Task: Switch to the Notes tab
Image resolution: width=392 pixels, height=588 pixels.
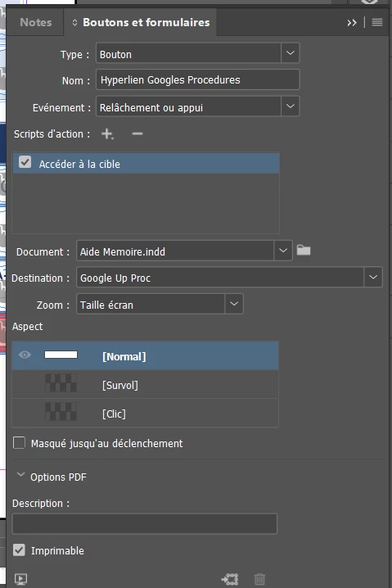Action: (x=36, y=22)
